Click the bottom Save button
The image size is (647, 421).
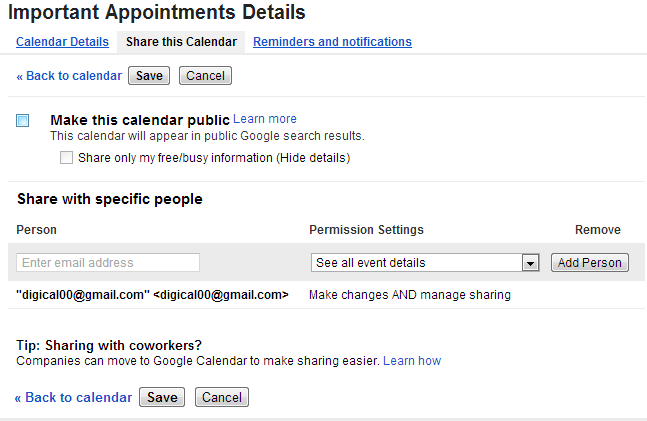click(162, 397)
